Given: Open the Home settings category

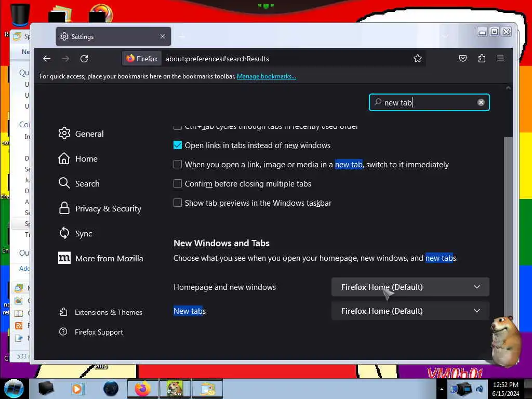Looking at the screenshot, I should point(78,158).
